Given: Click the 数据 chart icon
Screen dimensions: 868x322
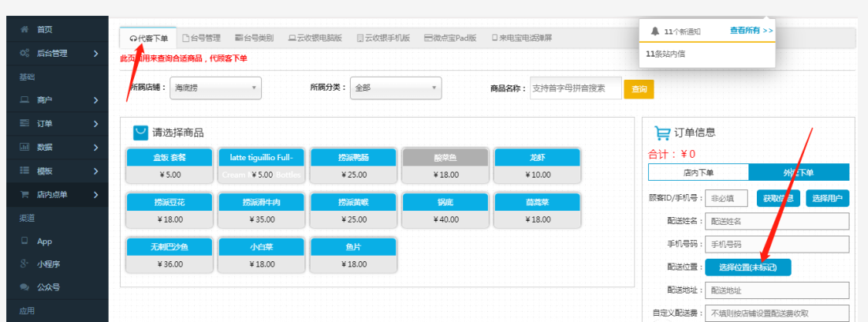Looking at the screenshot, I should pyautogui.click(x=24, y=148).
